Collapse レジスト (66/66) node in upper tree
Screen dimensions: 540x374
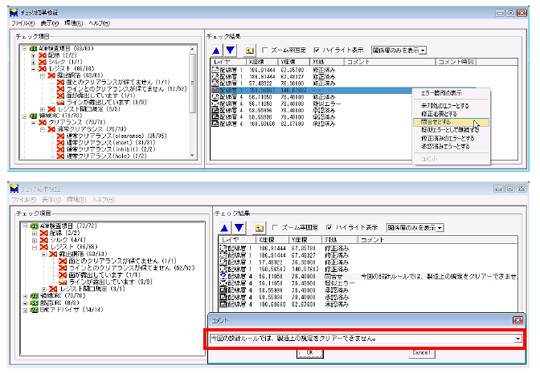click(33, 69)
